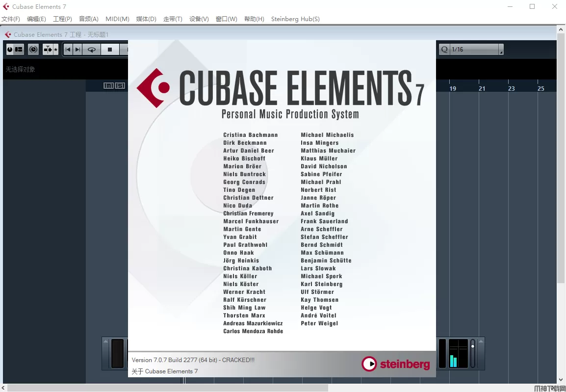566x392 pixels.
Task: Open the 1/16 quantize preset dropdown
Action: pos(475,50)
